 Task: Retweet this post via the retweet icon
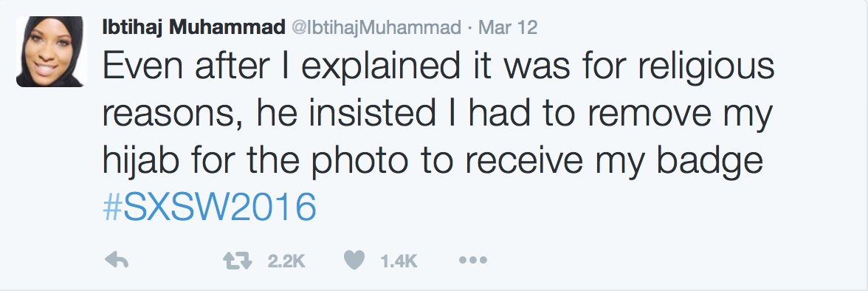(238, 260)
